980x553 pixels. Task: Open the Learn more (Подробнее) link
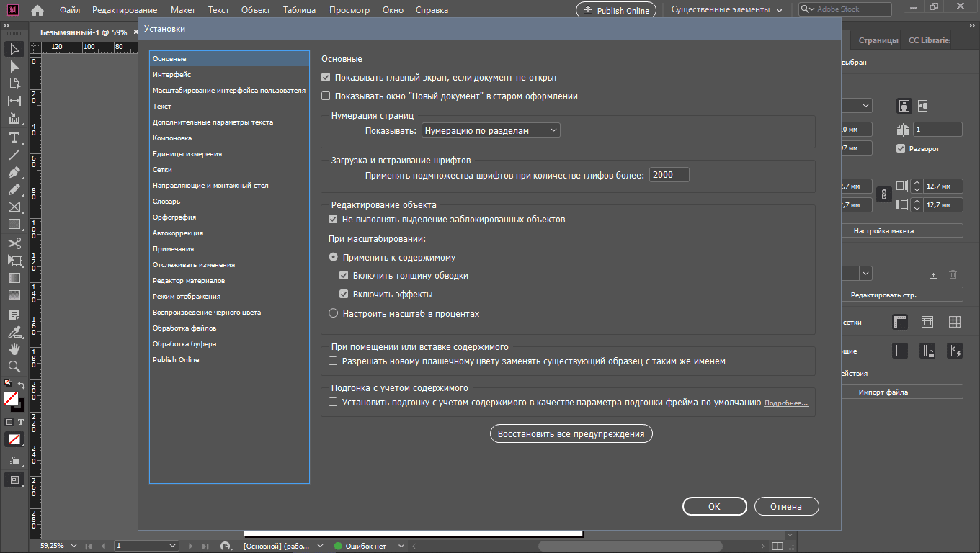(x=786, y=403)
